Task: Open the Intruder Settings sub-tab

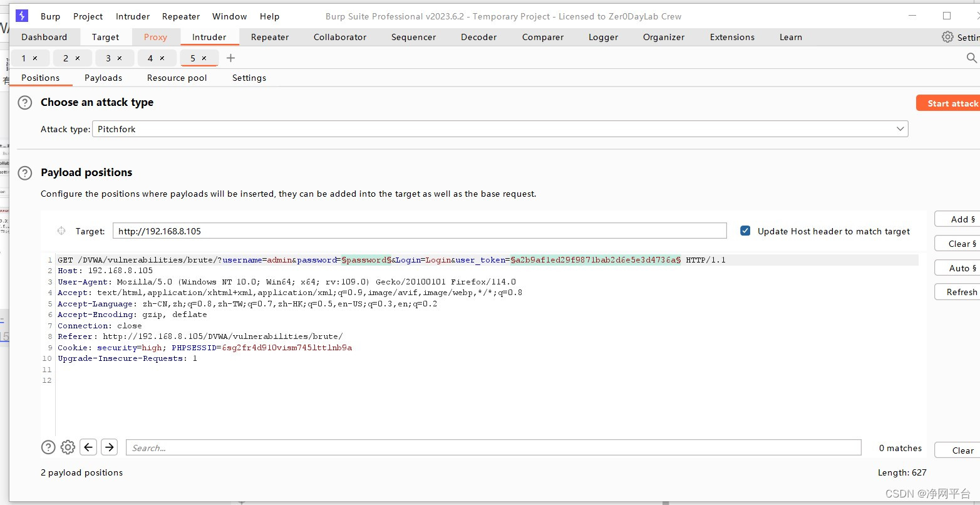Action: click(x=249, y=78)
